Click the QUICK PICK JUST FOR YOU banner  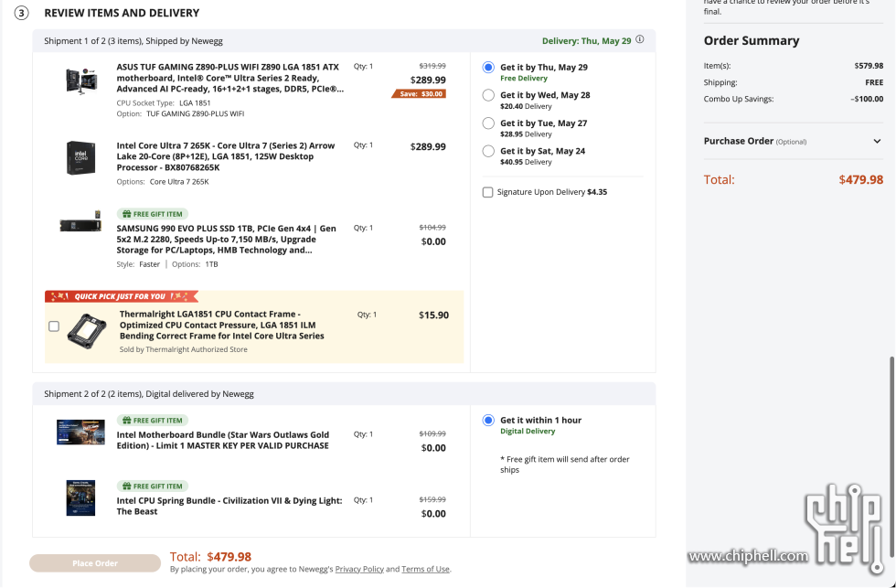pyautogui.click(x=122, y=296)
